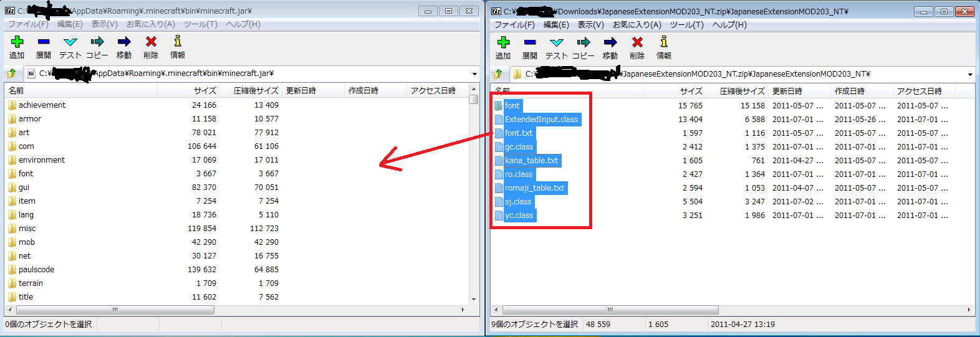Click the Info (情報) icon in left window

pos(178,42)
